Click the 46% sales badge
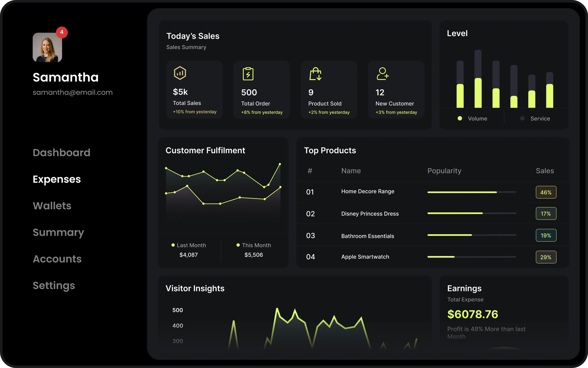588x368 pixels. click(x=546, y=192)
